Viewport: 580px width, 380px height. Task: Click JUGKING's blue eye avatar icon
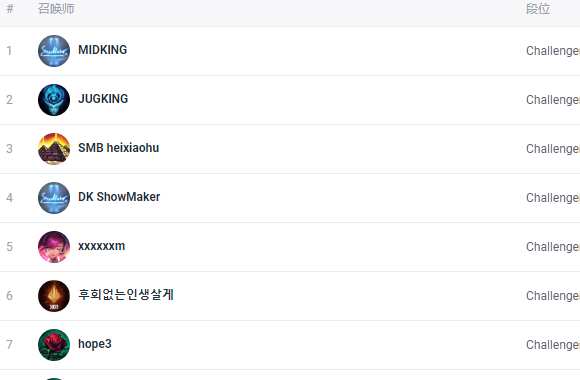(54, 100)
